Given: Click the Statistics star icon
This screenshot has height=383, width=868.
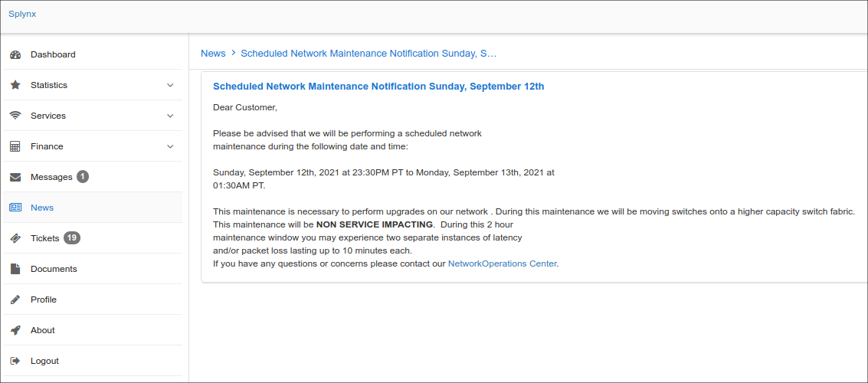Looking at the screenshot, I should click(15, 85).
